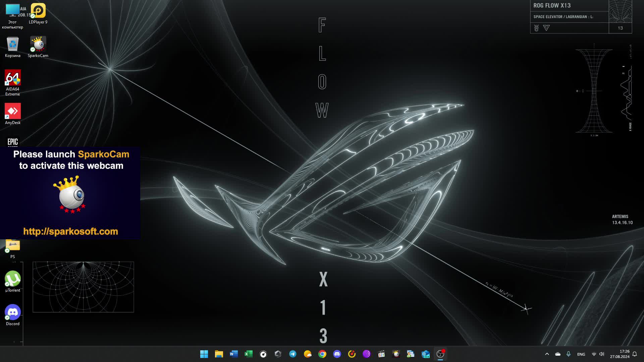Select the AnyDesk desktop shortcut
The image size is (644, 362).
pos(13,114)
